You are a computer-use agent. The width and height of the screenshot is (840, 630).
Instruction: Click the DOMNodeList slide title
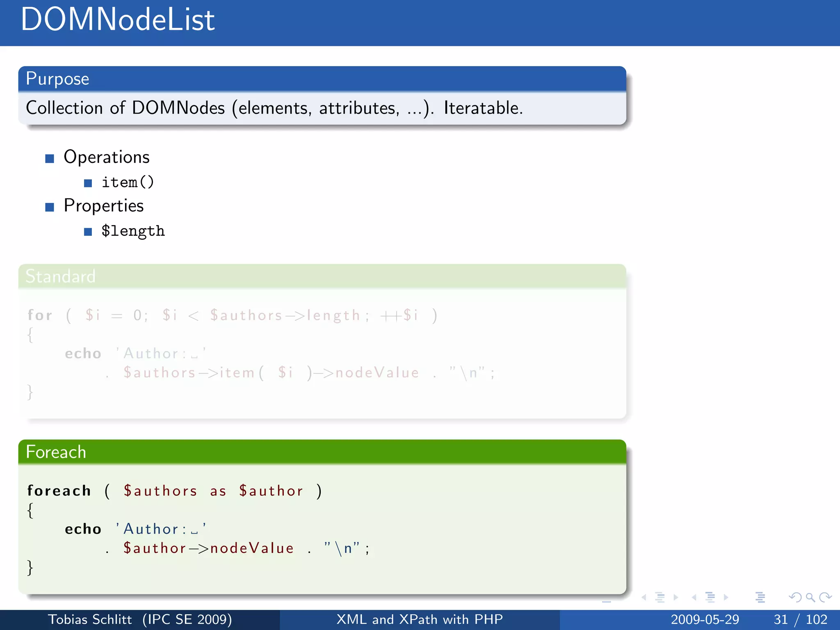pos(118,20)
